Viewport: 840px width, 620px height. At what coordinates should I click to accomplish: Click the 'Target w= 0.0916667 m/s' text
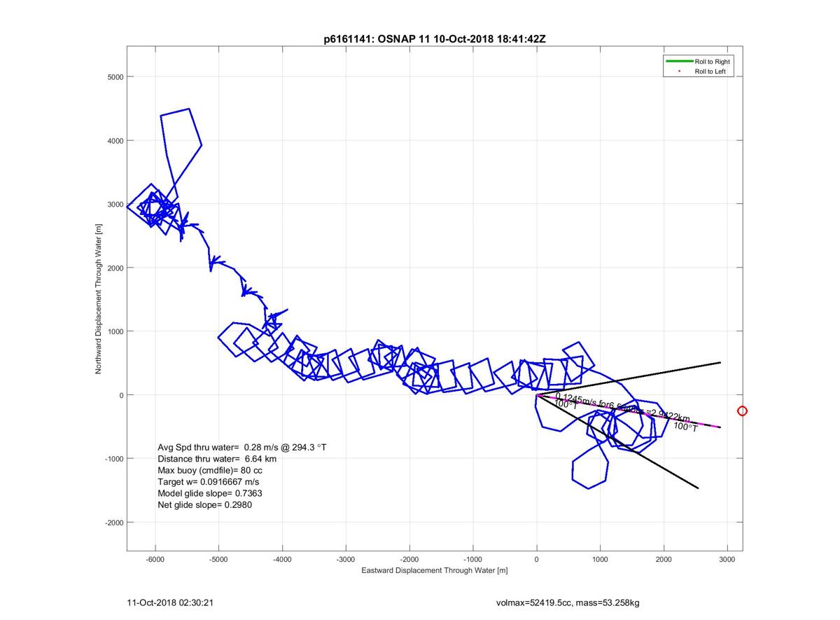pyautogui.click(x=208, y=482)
